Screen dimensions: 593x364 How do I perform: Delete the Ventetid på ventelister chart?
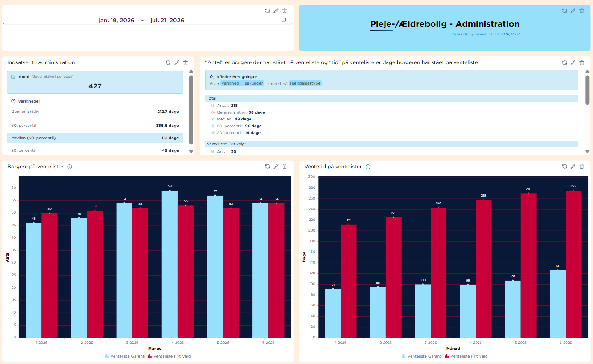click(x=581, y=167)
